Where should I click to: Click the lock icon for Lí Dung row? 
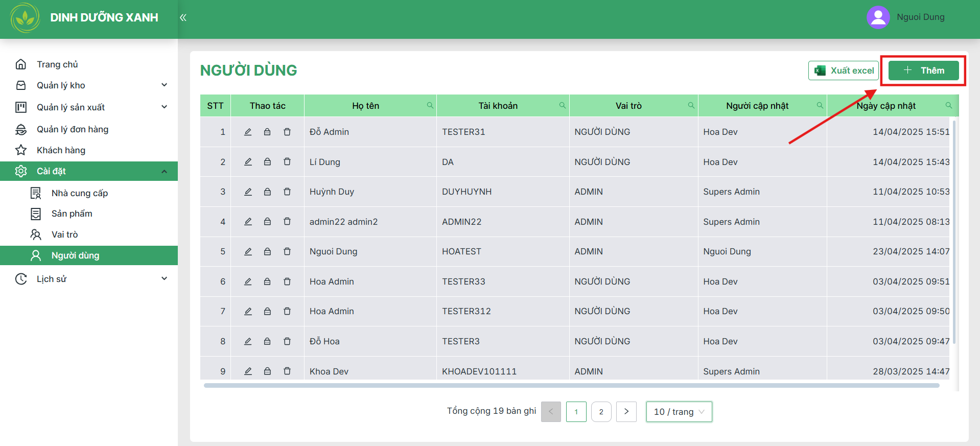[x=267, y=162]
